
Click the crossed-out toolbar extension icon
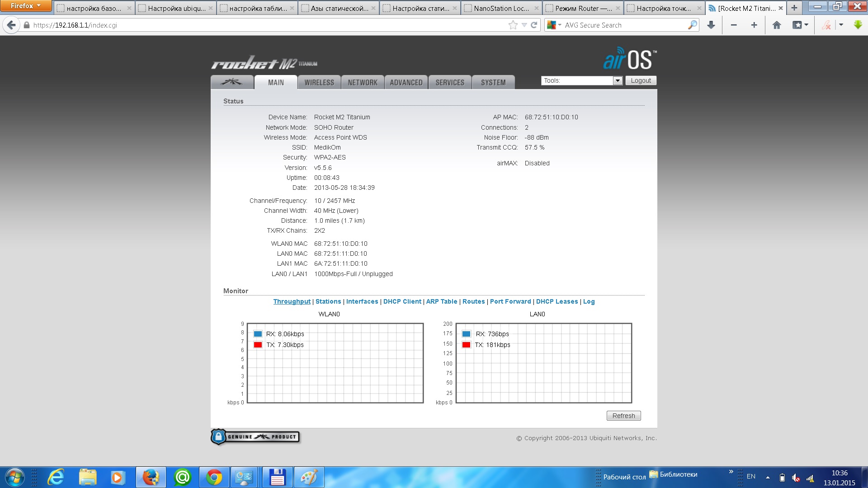826,25
